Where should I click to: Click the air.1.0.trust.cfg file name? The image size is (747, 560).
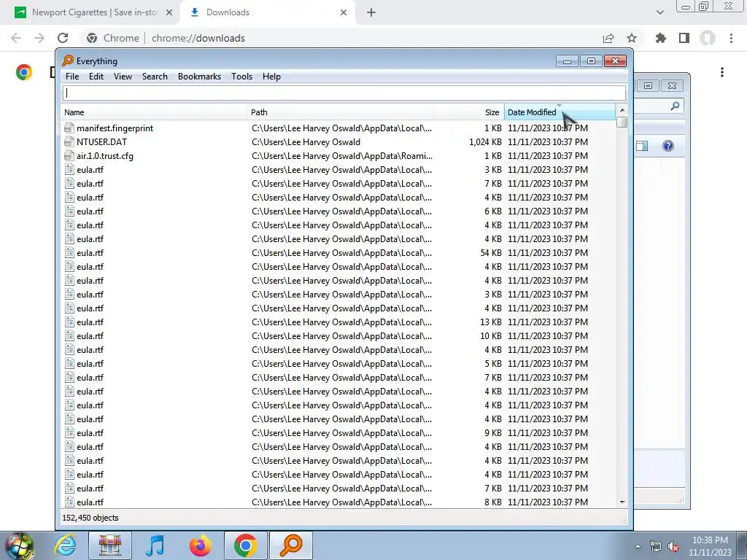(x=105, y=156)
